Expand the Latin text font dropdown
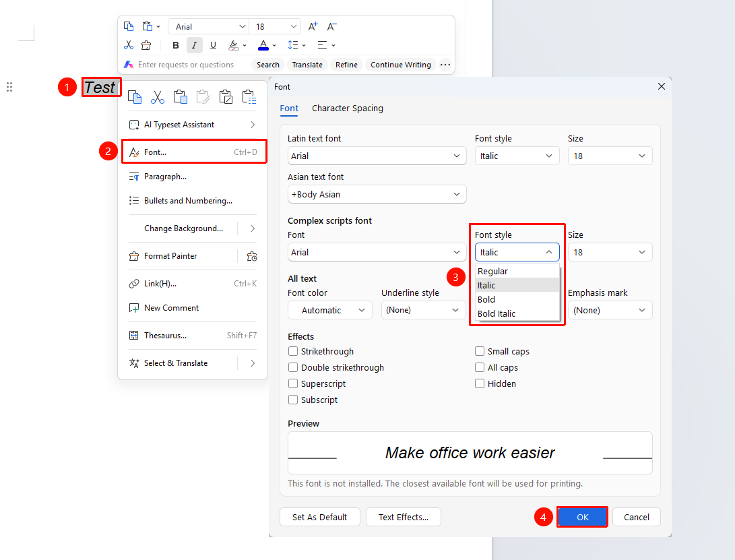The width and height of the screenshot is (735, 560). (377, 156)
